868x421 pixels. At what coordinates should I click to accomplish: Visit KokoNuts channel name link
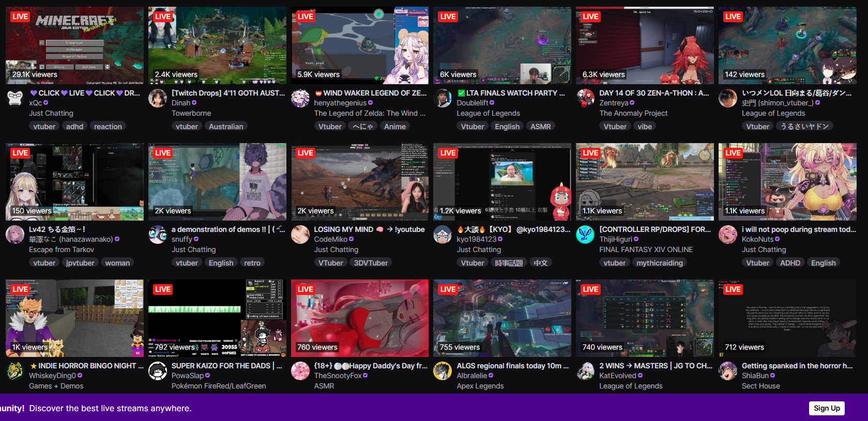coord(758,239)
